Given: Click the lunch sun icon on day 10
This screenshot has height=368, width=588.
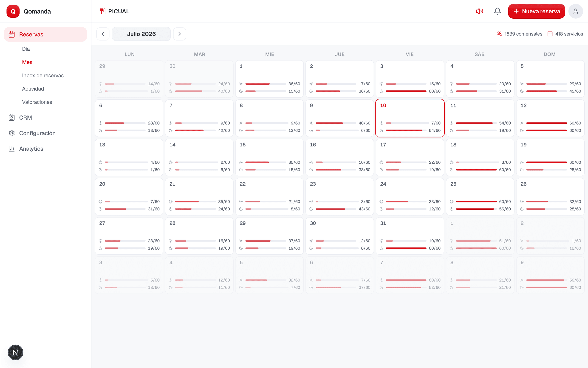Looking at the screenshot, I should (x=381, y=123).
